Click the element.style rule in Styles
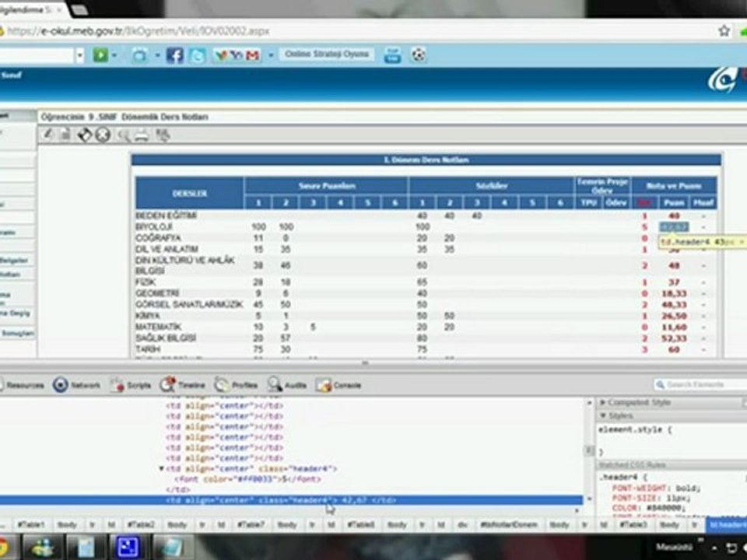This screenshot has width=747, height=560. [635, 429]
